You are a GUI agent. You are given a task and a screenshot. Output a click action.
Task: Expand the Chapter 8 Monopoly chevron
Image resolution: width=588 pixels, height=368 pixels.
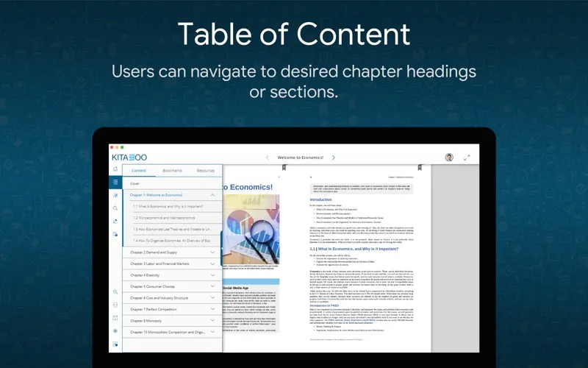tap(212, 321)
